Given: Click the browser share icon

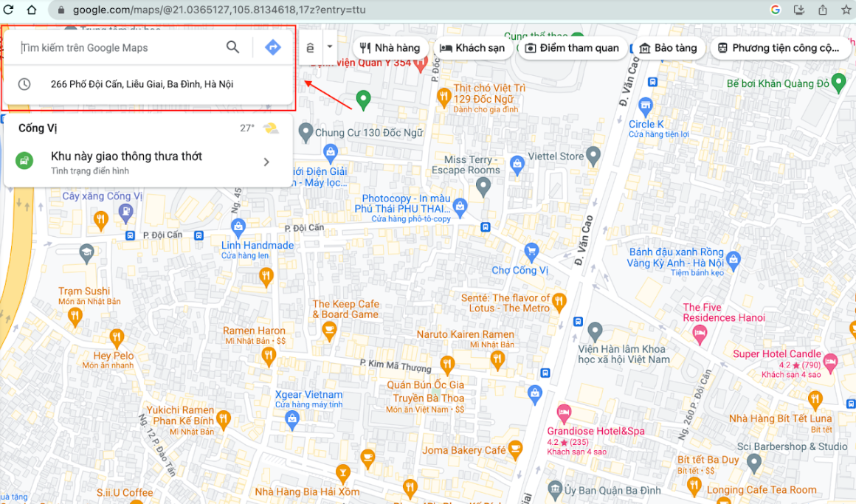Looking at the screenshot, I should (823, 10).
